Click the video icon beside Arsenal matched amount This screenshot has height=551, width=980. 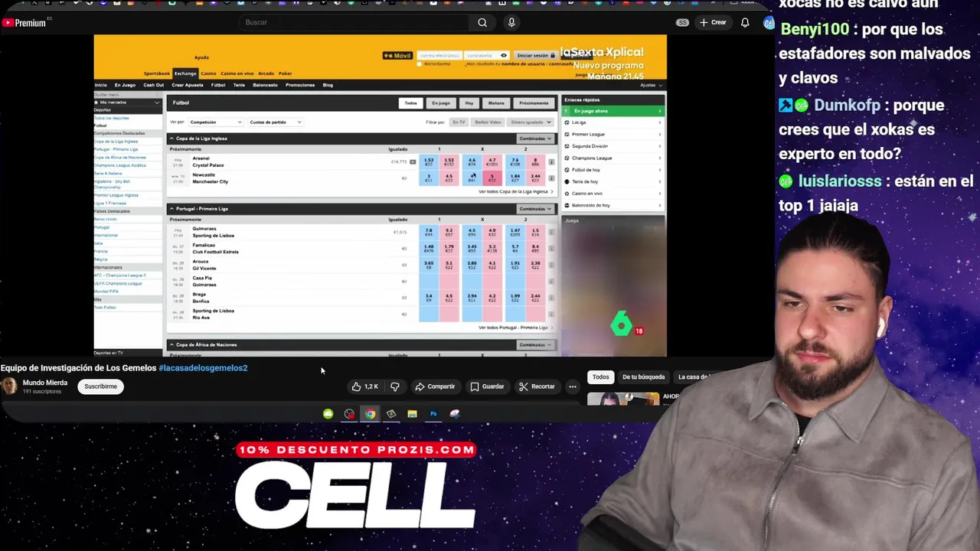(x=413, y=162)
